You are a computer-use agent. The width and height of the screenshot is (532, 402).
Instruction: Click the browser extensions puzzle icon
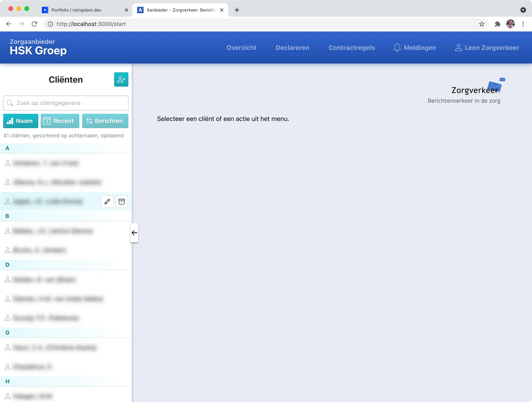pos(497,24)
